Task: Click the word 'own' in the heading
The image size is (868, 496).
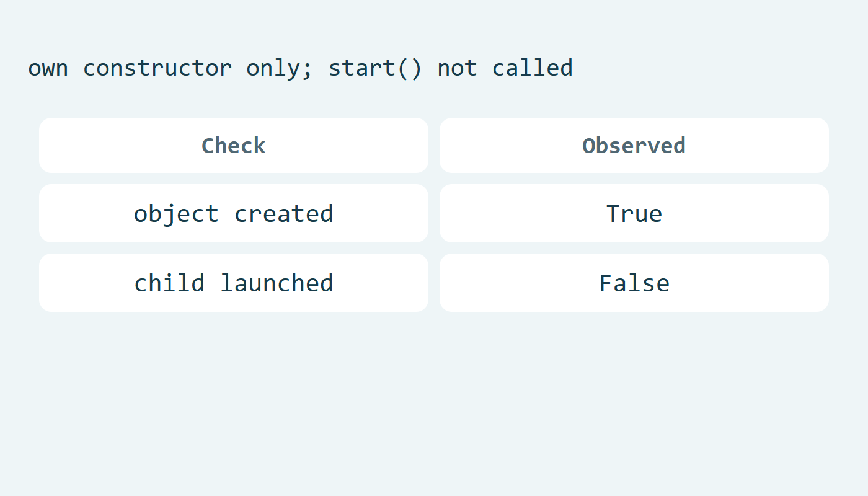Action: pos(48,68)
